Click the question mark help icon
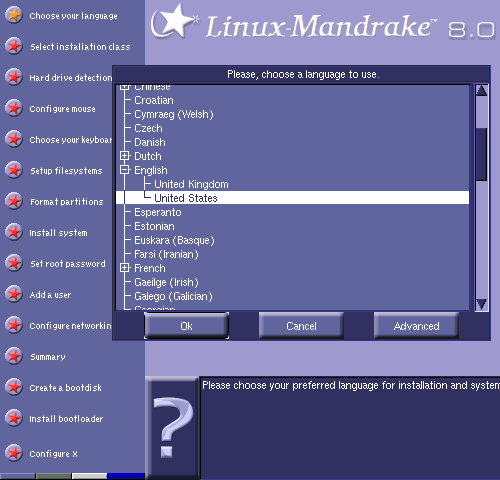This screenshot has width=500, height=480. tap(173, 428)
